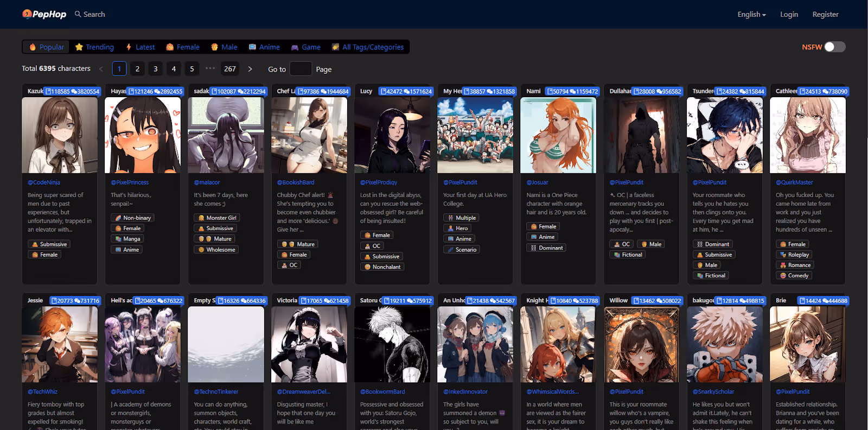Click Nonchalant tag on Lucy card
868x430 pixels.
(382, 267)
